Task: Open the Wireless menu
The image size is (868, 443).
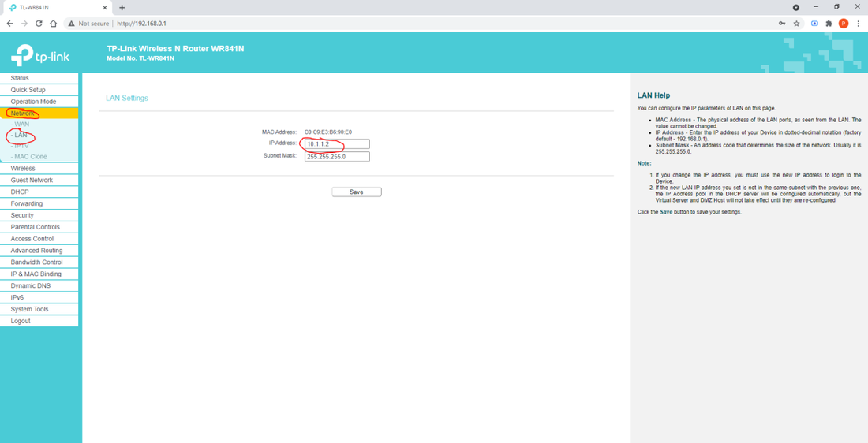Action: point(39,168)
